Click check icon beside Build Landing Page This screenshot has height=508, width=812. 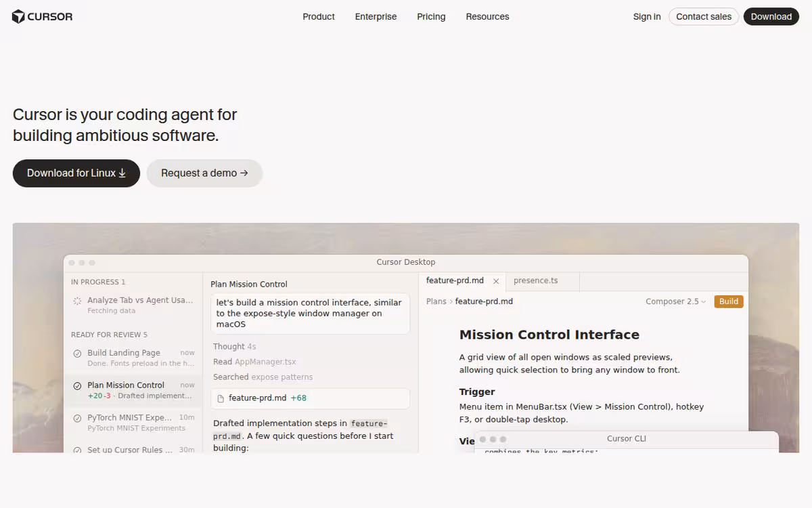pos(77,353)
